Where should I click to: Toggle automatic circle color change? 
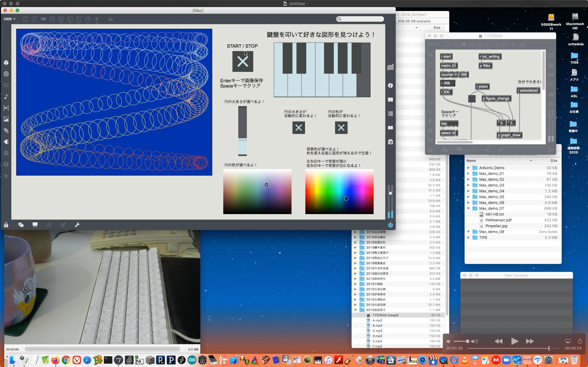point(341,128)
